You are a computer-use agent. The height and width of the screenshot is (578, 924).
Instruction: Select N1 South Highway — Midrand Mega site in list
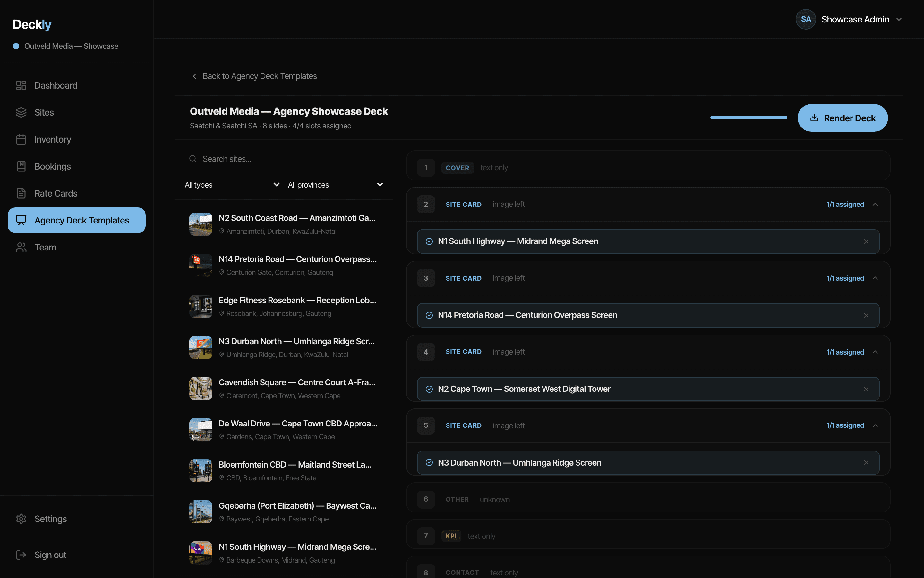[284, 553]
